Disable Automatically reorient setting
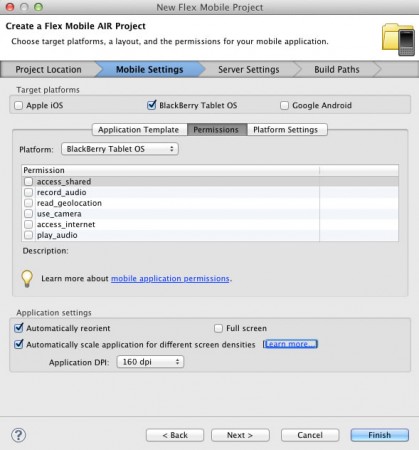The image size is (419, 450). click(19, 328)
